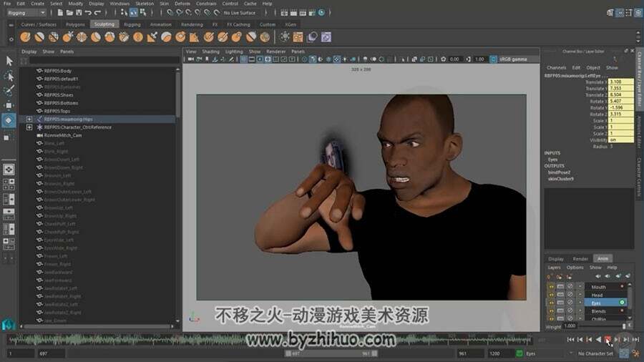Switch to the Render layer tab
This screenshot has height=362, width=644.
pos(580,259)
